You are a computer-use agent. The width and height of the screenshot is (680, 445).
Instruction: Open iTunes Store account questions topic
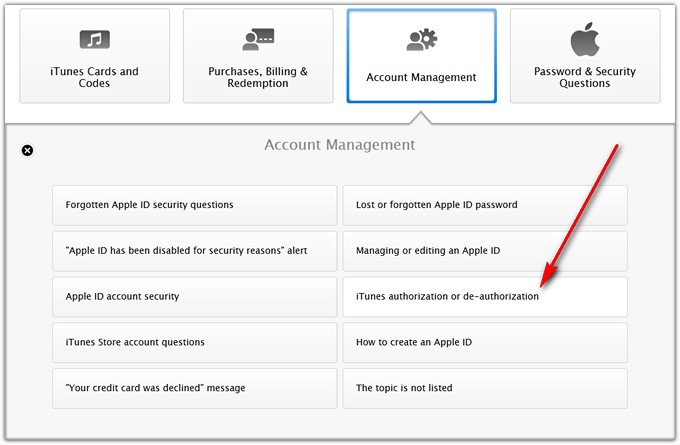(x=195, y=343)
